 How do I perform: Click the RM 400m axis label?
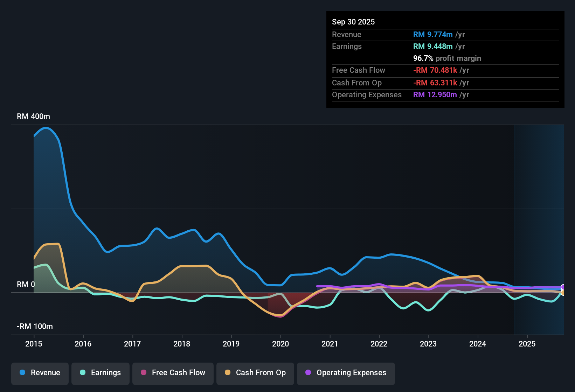pyautogui.click(x=34, y=116)
